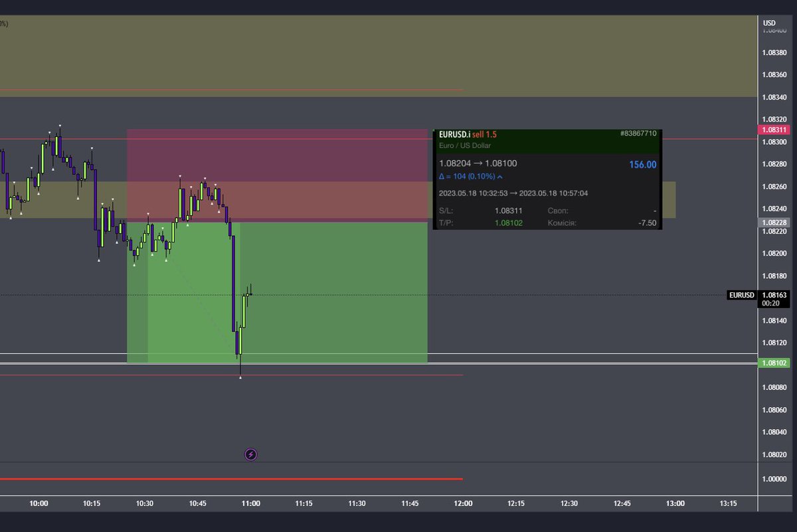Click the 'Euro / US Dollar' description

(x=465, y=145)
